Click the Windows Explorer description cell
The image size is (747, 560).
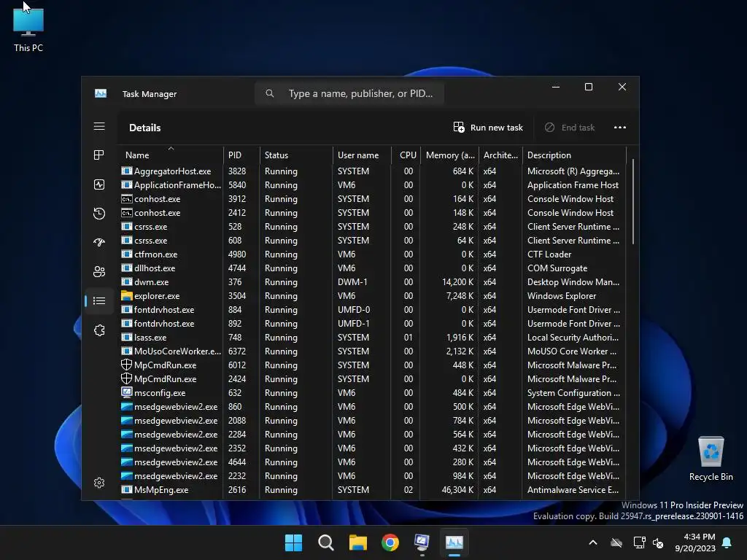(561, 296)
